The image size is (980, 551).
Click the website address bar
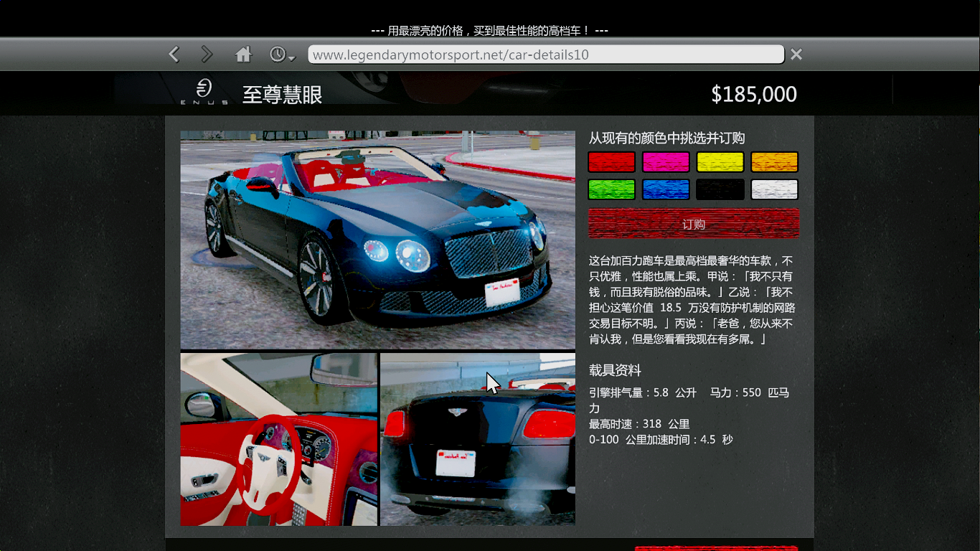545,55
